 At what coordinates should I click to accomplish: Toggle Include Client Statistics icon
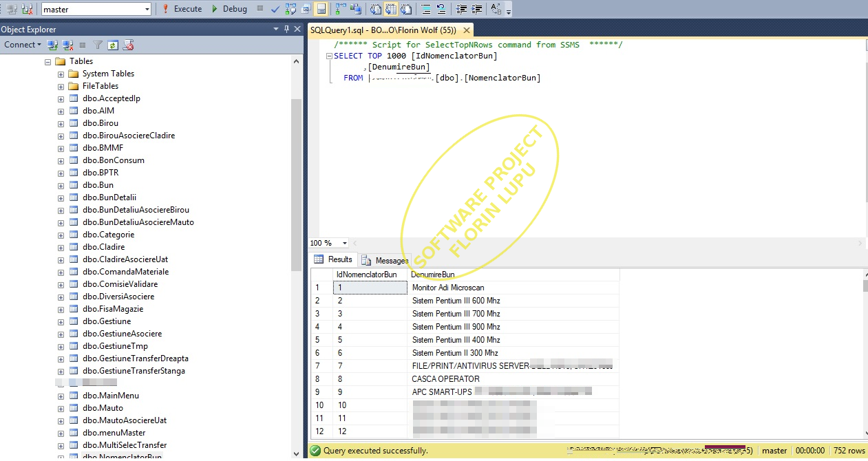tap(356, 9)
